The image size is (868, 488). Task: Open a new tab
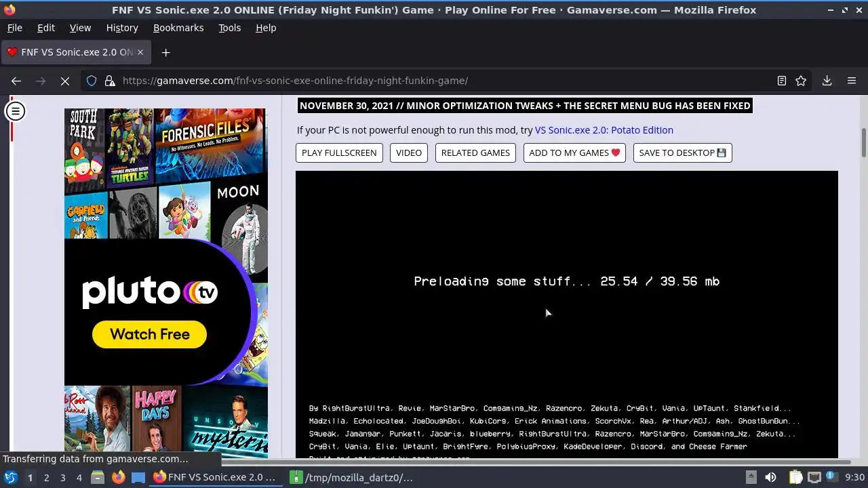click(x=165, y=52)
